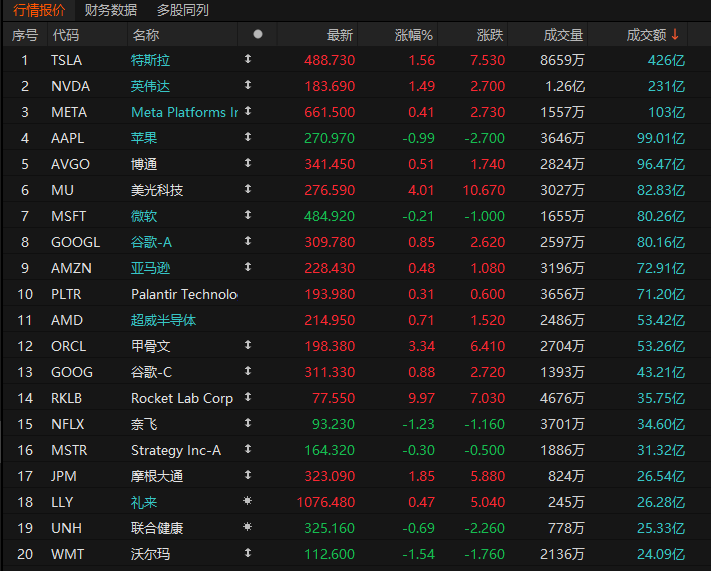
Task: Select the 摩根大通 stock name
Action: [x=157, y=476]
